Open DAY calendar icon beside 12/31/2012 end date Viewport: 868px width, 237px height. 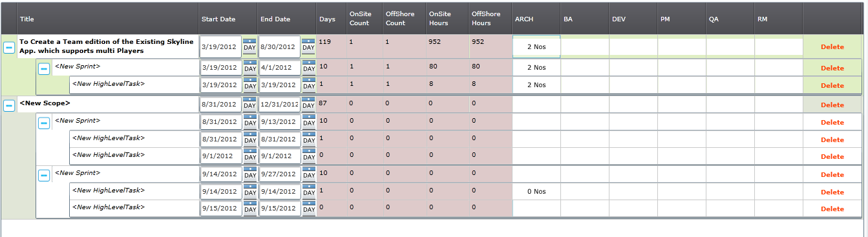308,104
